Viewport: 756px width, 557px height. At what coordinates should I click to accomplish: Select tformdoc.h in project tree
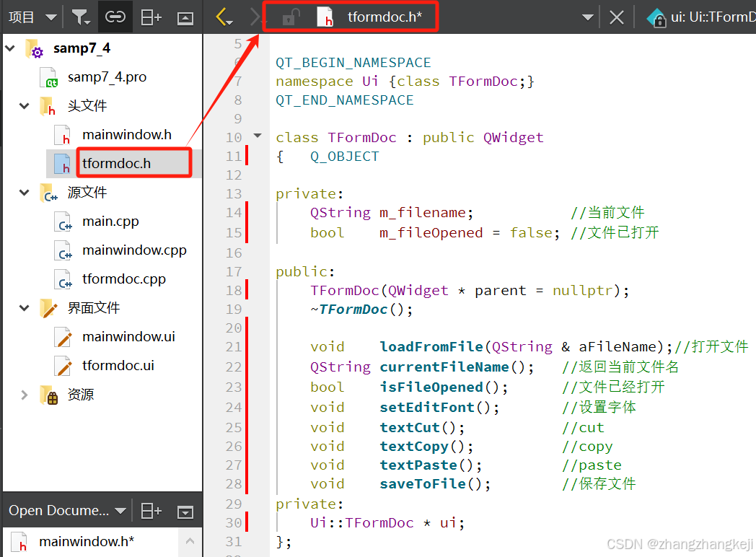116,164
